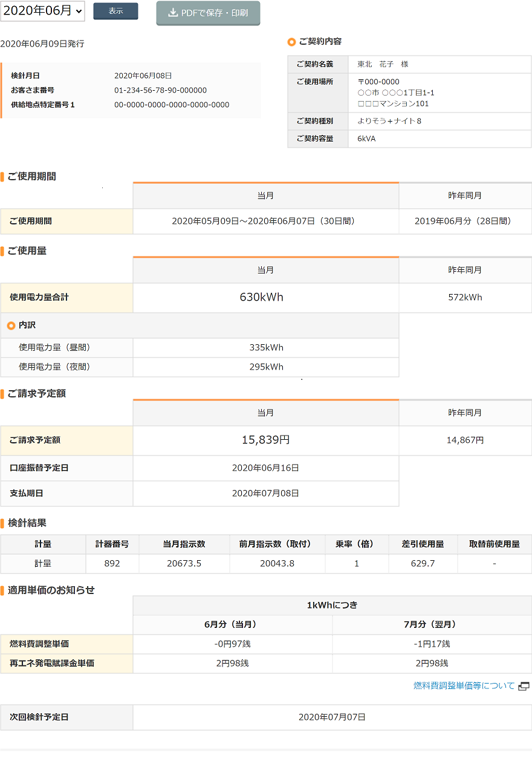Click the 燃料費調整単価 row label
The image size is (532, 761).
39,644
